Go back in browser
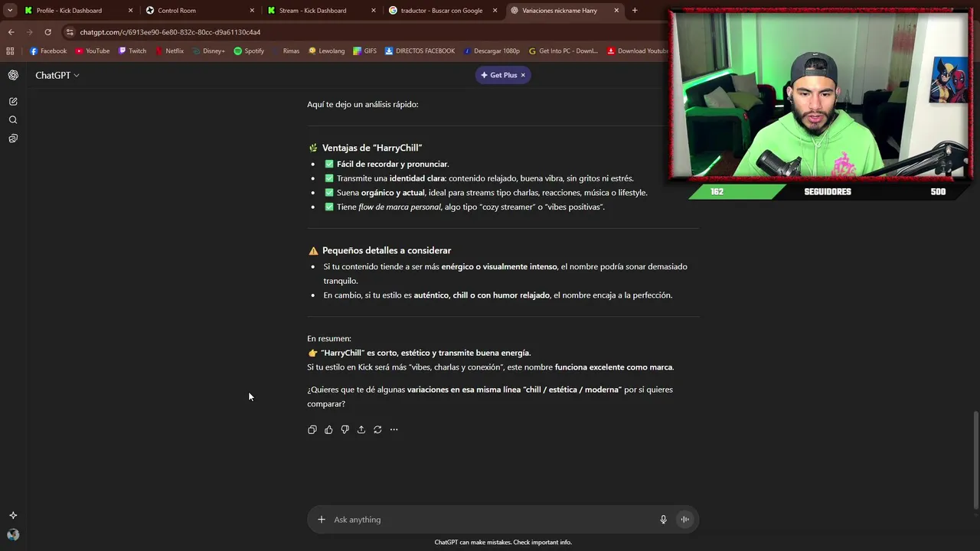Image resolution: width=980 pixels, height=551 pixels. tap(11, 32)
